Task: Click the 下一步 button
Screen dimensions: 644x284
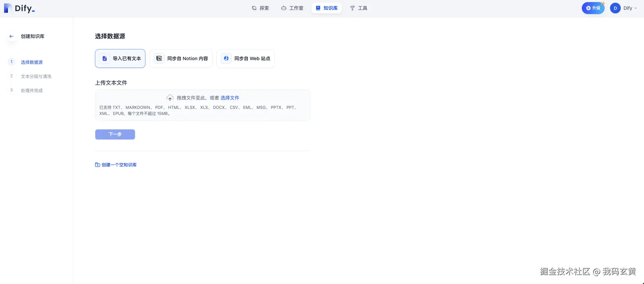Action: point(115,134)
